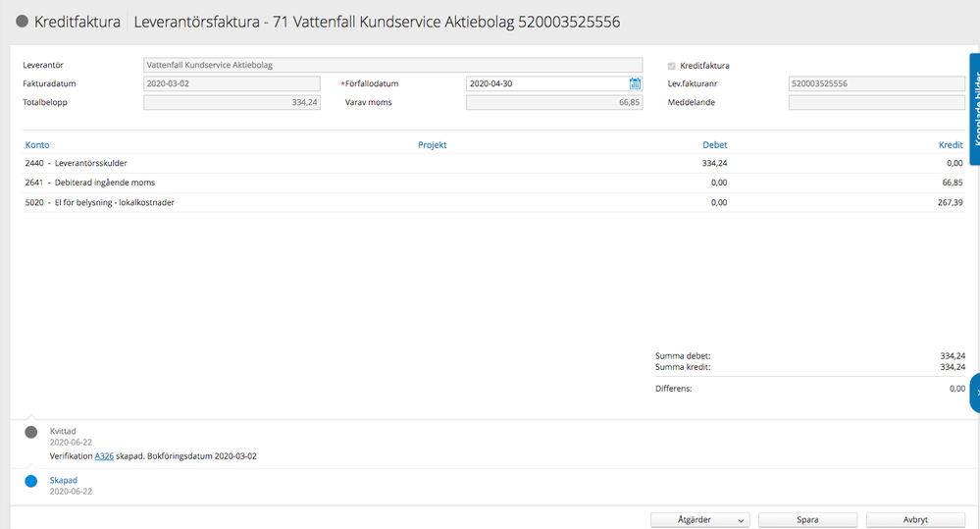
Task: Toggle the Kreditfaktura checkbox
Action: pos(671,66)
